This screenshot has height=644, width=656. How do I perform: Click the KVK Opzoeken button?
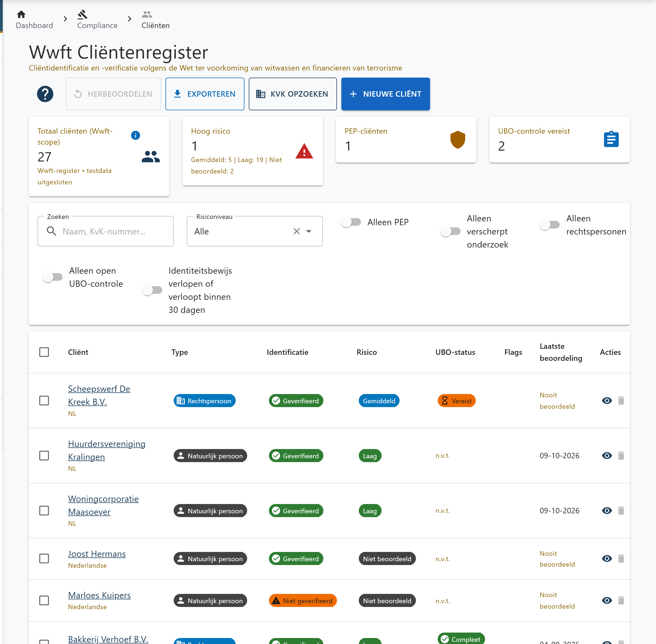click(x=293, y=94)
